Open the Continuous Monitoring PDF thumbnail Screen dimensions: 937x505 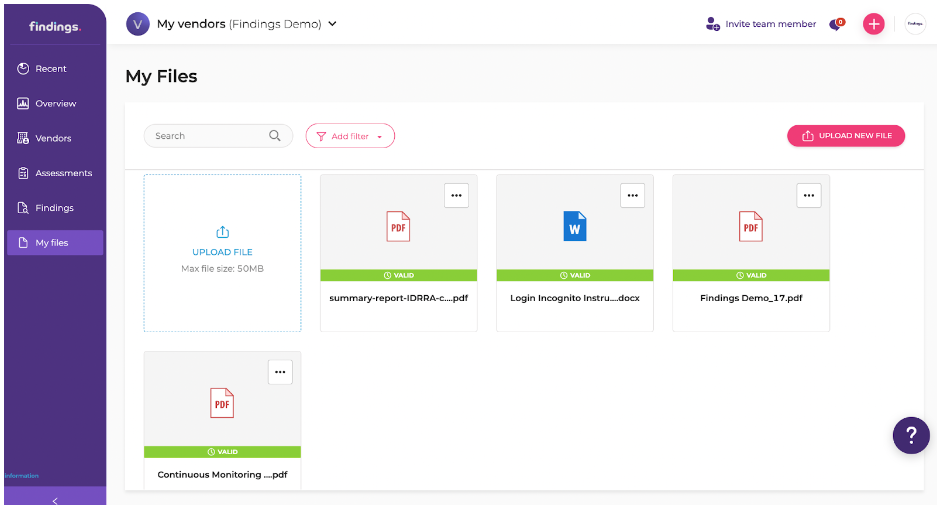click(222, 403)
